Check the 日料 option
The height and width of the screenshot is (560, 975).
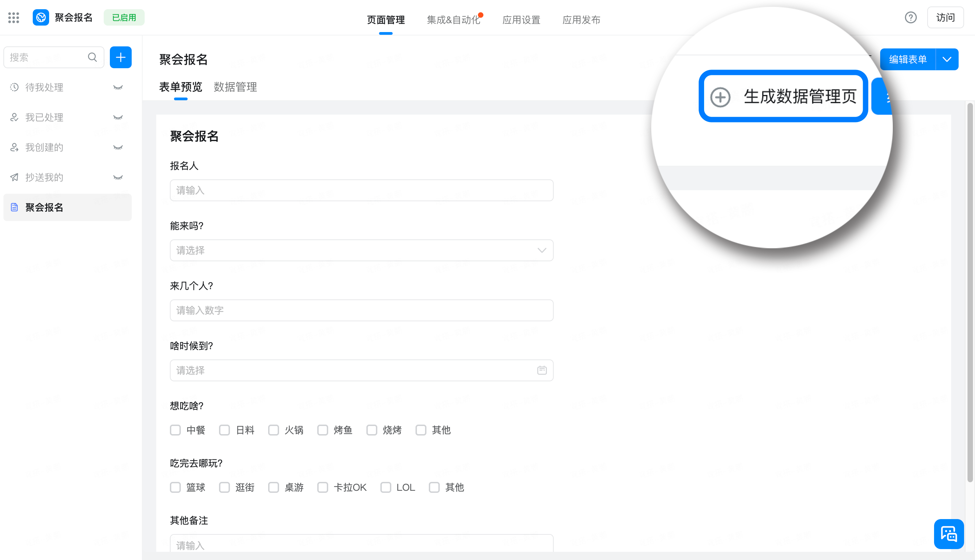(x=224, y=430)
